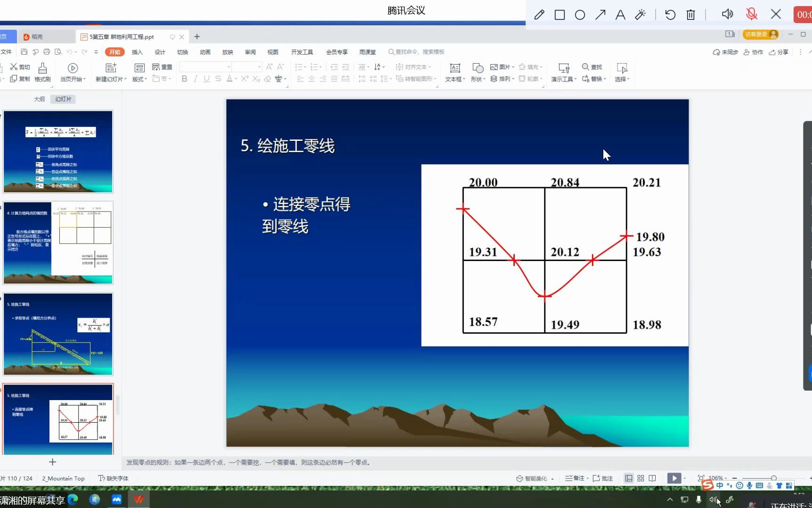Click the print icon in quick access
This screenshot has height=508, width=812.
47,52
